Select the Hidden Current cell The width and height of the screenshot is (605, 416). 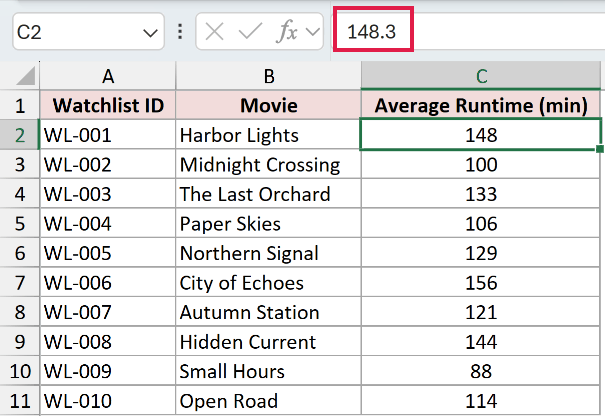tap(269, 342)
